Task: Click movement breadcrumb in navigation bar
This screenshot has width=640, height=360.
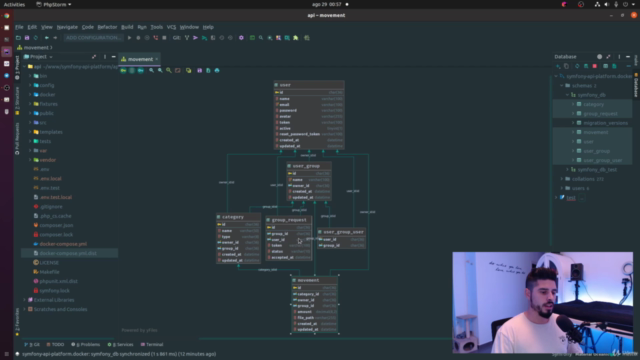Action: [x=35, y=48]
